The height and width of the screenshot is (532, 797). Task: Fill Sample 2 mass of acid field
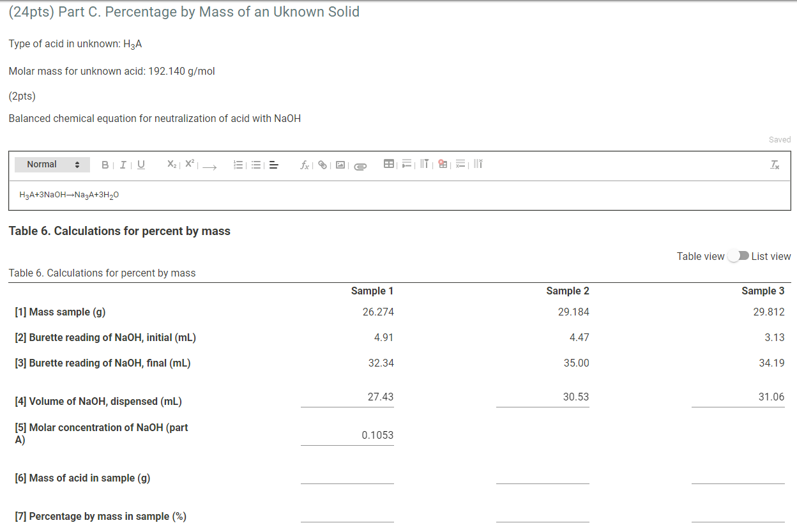543,475
